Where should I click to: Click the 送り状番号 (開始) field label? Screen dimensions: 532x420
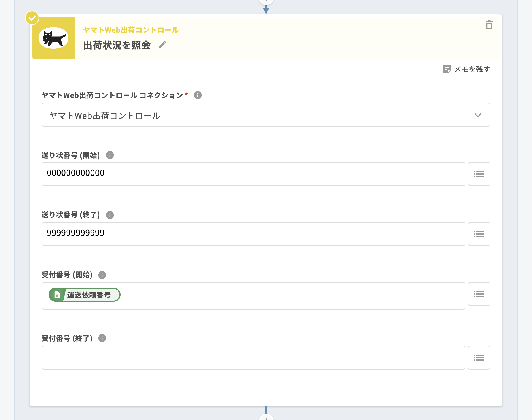click(x=71, y=155)
